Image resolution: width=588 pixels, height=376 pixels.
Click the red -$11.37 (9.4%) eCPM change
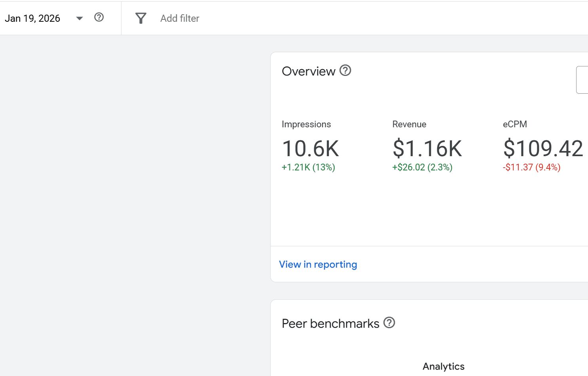tap(531, 167)
